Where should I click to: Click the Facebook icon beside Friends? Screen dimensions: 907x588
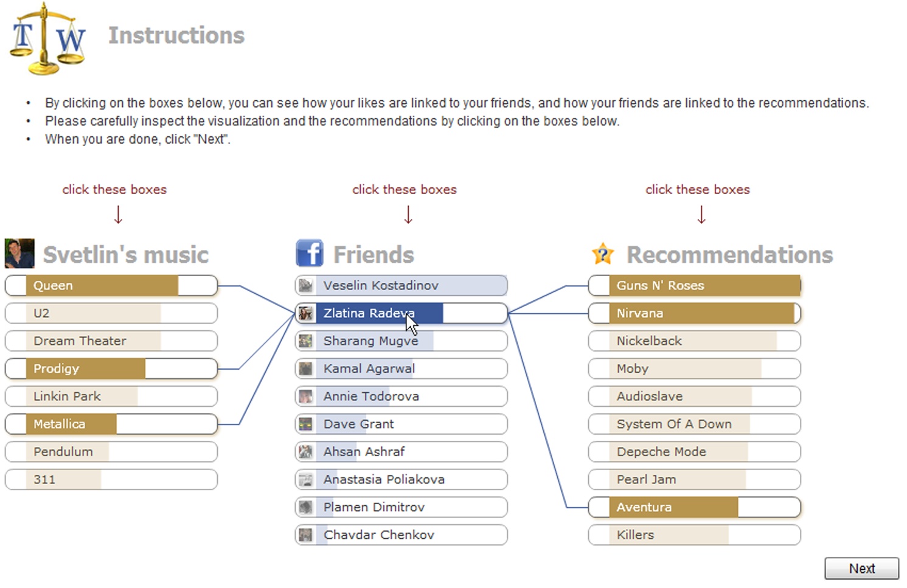tap(309, 254)
